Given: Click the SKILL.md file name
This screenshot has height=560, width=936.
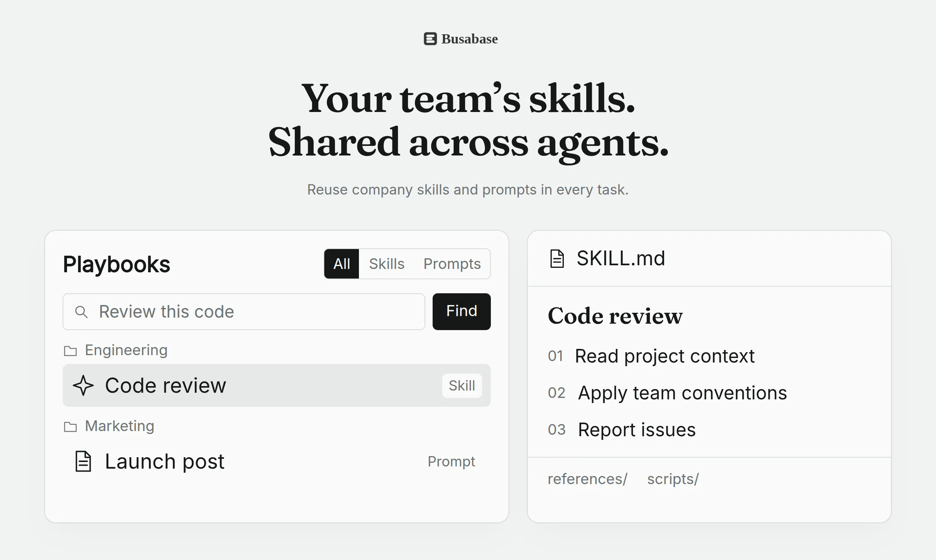Looking at the screenshot, I should [x=621, y=259].
